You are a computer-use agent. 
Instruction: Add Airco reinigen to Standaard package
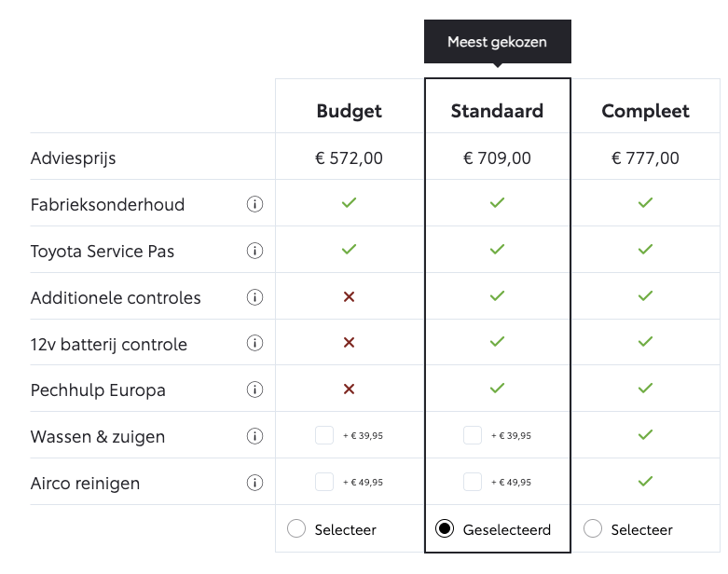click(x=473, y=482)
